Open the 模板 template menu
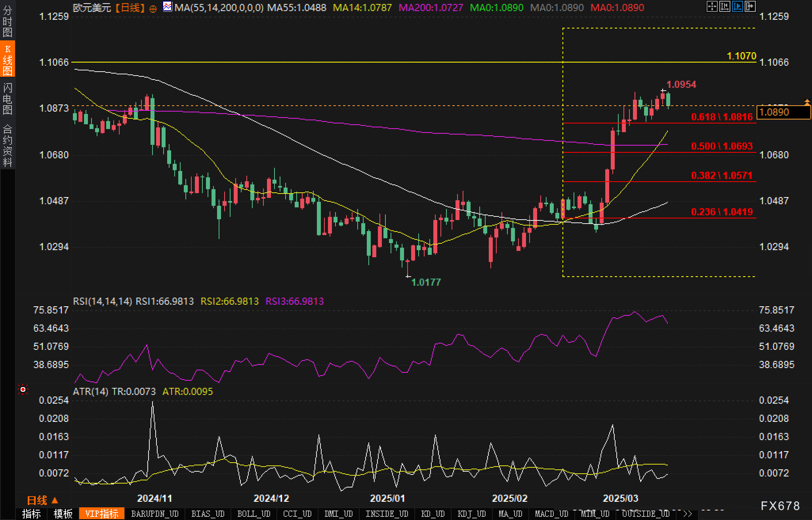The width and height of the screenshot is (812, 520). click(x=63, y=514)
